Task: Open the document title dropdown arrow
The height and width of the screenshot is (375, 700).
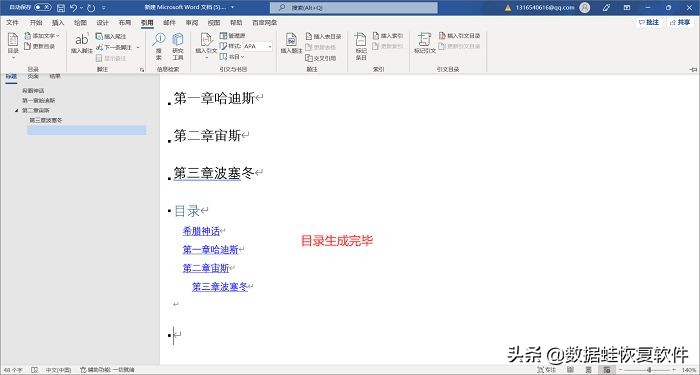Action: click(233, 8)
